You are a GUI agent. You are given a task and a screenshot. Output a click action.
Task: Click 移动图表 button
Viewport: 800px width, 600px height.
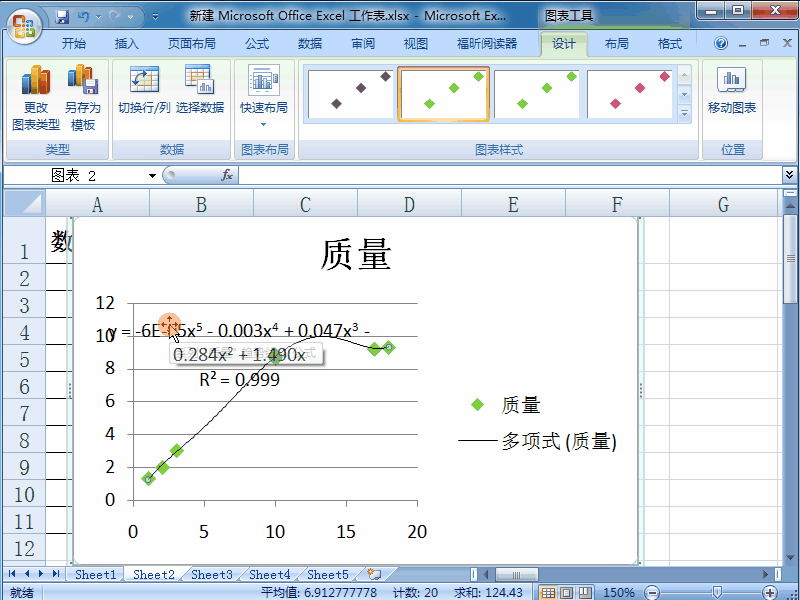click(732, 89)
